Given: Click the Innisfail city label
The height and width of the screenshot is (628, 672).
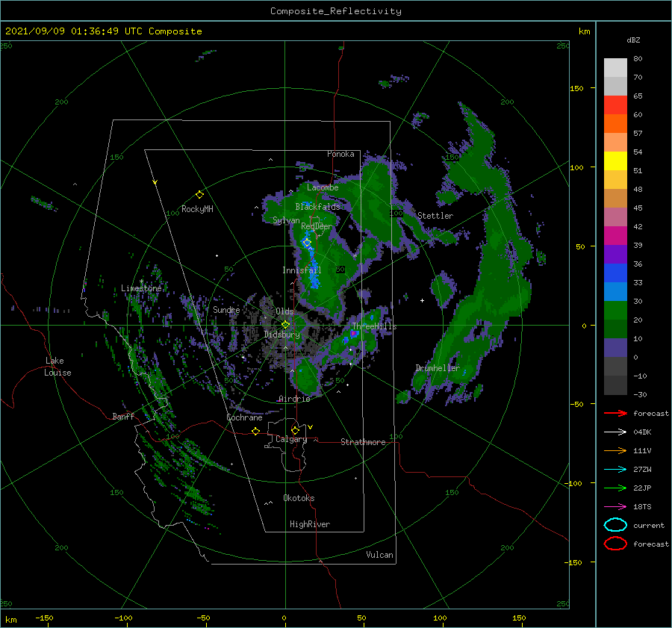Looking at the screenshot, I should click(302, 270).
